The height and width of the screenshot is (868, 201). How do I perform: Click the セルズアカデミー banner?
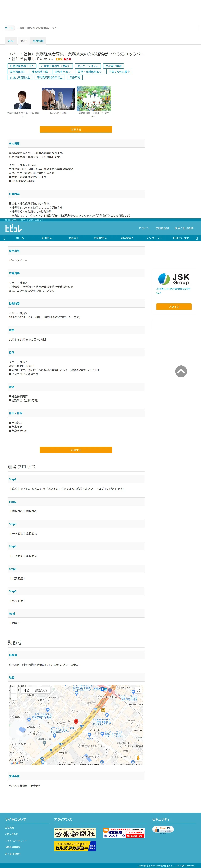[75, 846]
